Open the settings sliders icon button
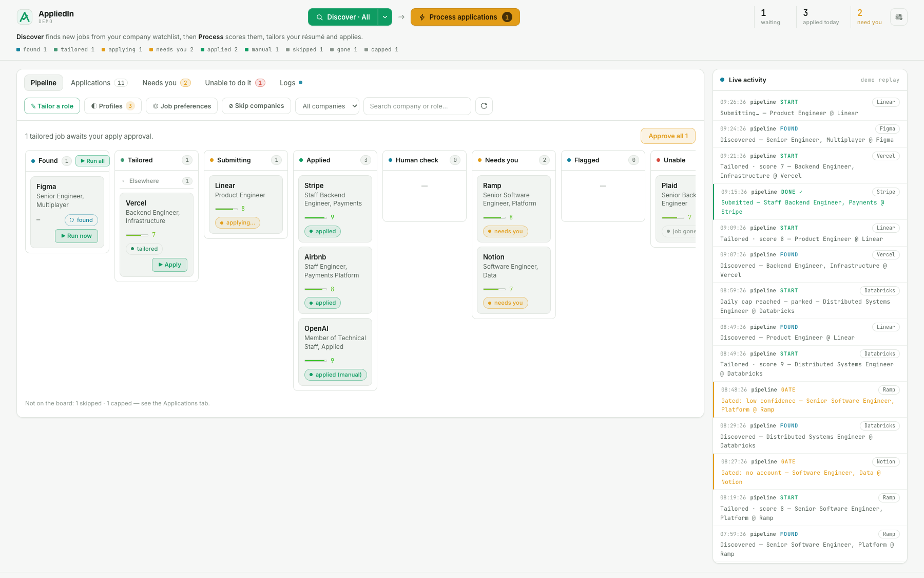The width and height of the screenshot is (924, 578). tap(899, 17)
